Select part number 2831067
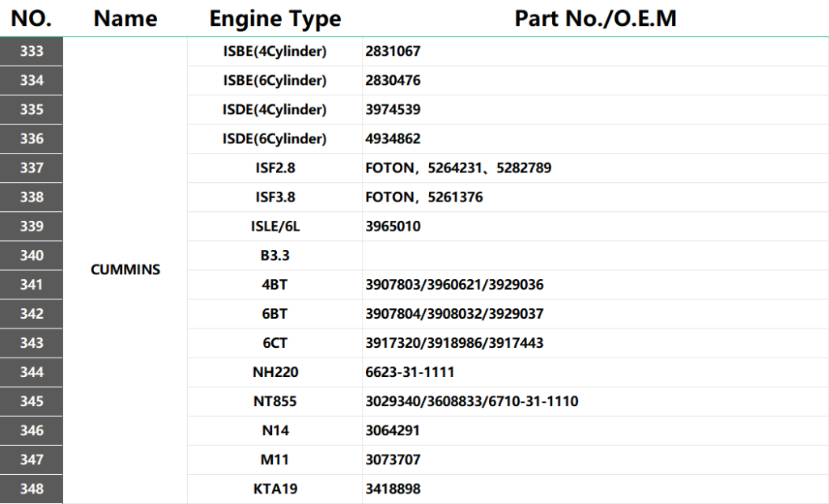Viewport: 829px width, 504px height. click(x=595, y=51)
